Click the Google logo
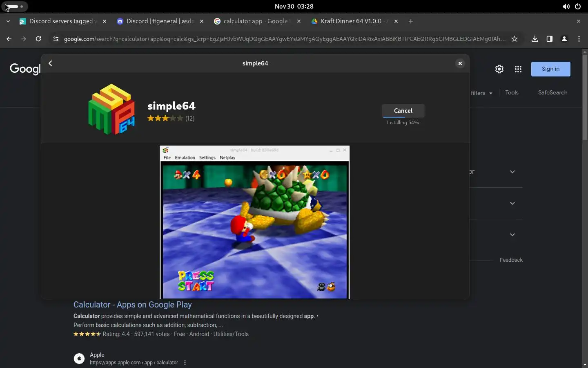The width and height of the screenshot is (588, 368). point(25,69)
